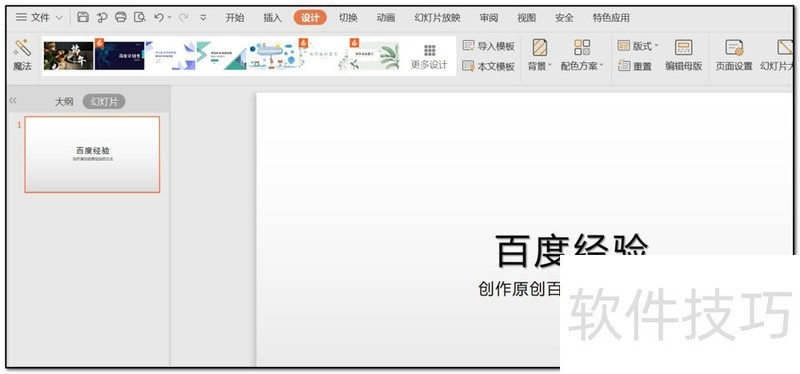Image resolution: width=800 pixels, height=374 pixels.
Task: Open the 魔法 magic wand design tool
Action: (x=22, y=55)
